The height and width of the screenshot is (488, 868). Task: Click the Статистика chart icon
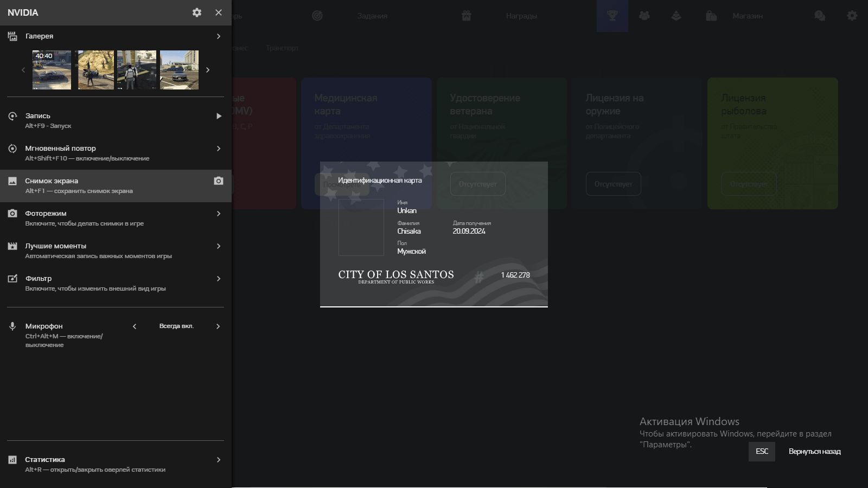12,460
